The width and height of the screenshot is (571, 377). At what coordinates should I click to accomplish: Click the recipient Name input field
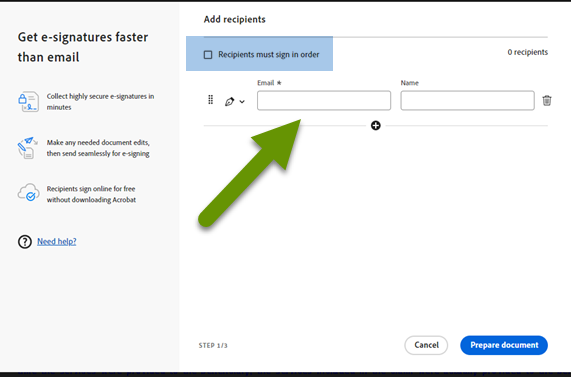pos(467,101)
